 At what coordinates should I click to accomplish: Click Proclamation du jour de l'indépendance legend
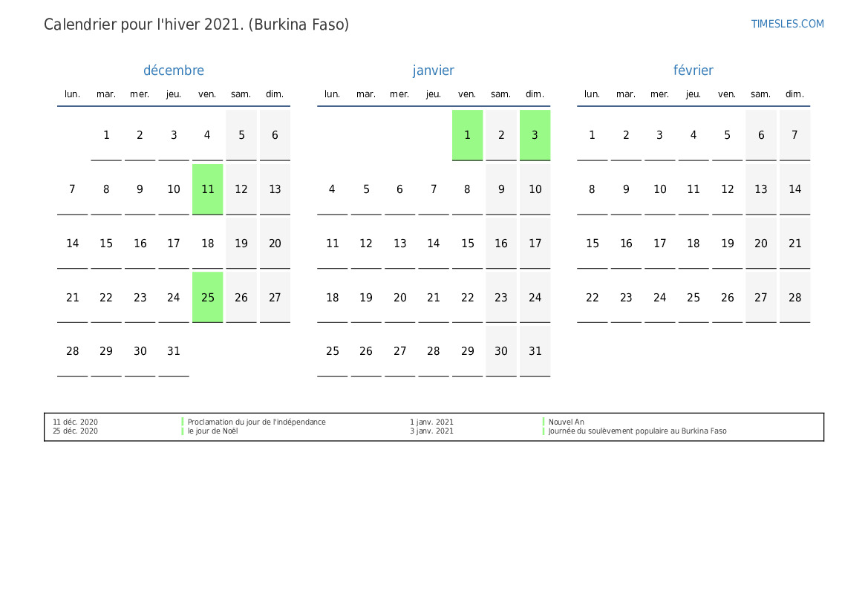pyautogui.click(x=256, y=422)
